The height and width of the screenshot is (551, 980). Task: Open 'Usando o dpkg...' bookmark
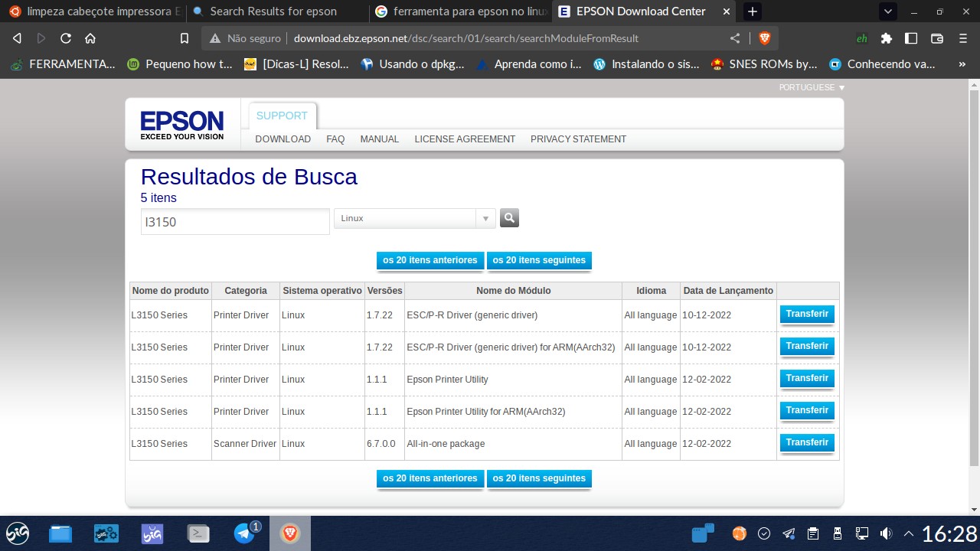click(x=413, y=64)
